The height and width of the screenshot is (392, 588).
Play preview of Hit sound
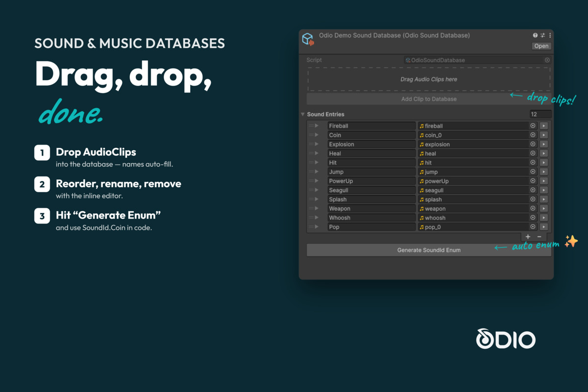tap(543, 163)
